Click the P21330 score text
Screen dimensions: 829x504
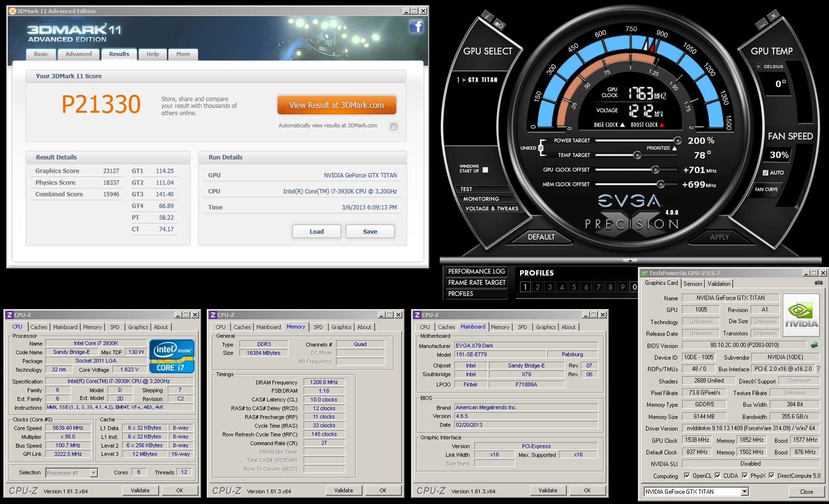(101, 104)
